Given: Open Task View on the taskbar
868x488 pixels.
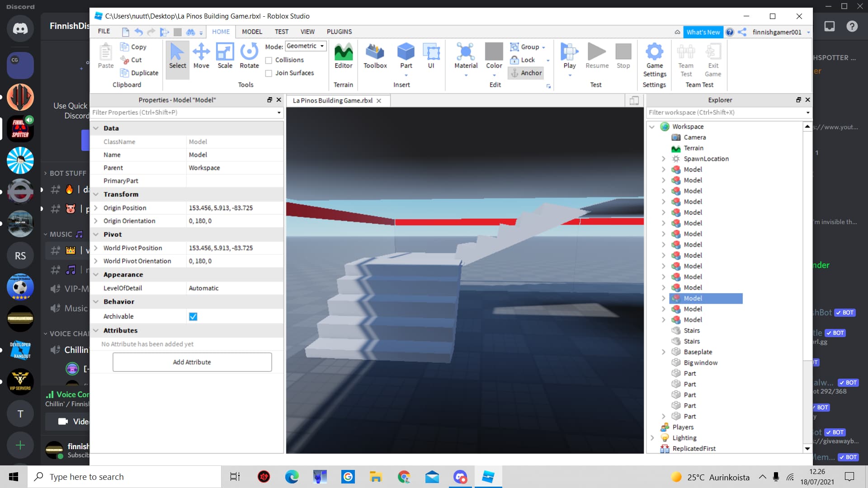Looking at the screenshot, I should point(235,477).
